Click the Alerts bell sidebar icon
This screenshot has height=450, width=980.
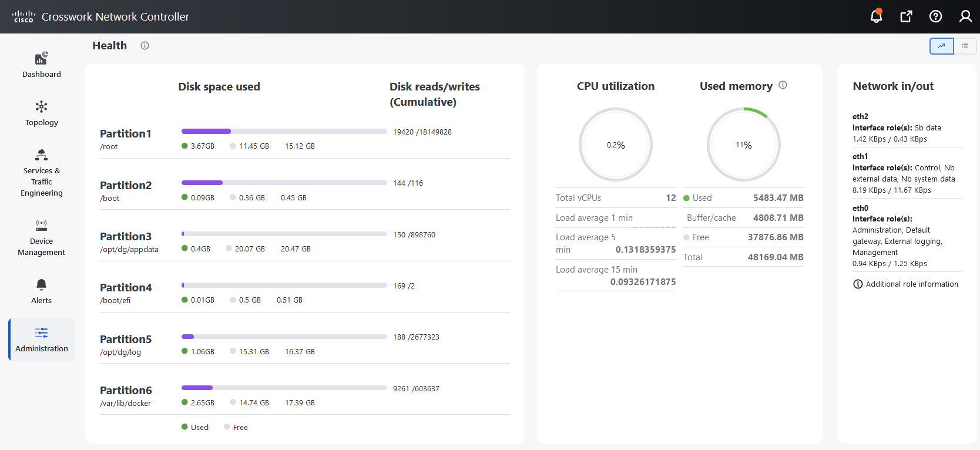point(41,284)
